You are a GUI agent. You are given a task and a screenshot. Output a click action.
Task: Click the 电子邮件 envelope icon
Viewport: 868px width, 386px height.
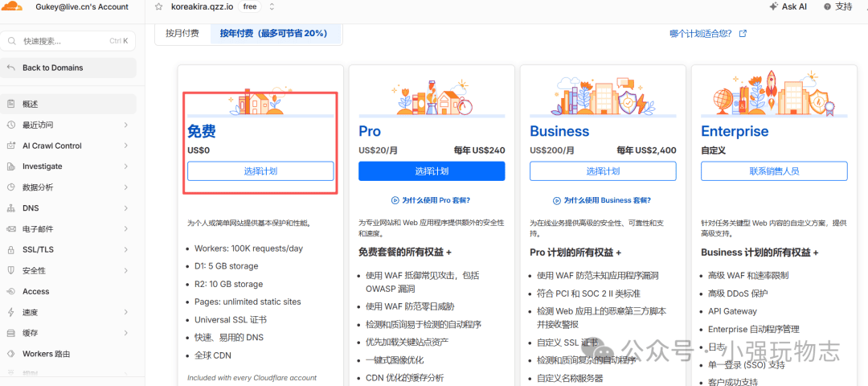(11, 228)
